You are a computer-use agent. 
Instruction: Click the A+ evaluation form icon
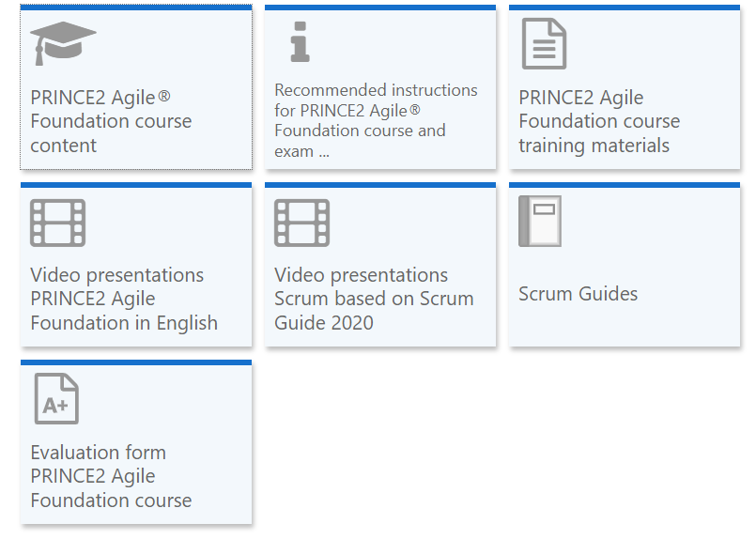(56, 399)
